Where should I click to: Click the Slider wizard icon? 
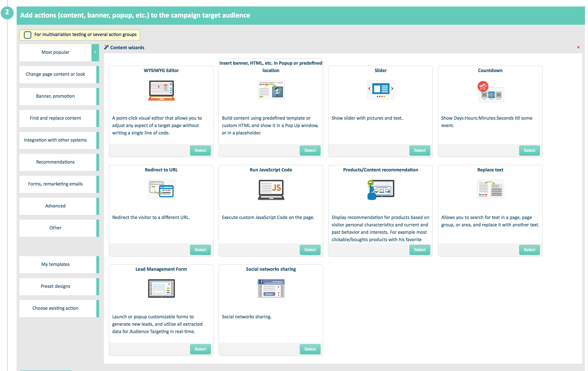(x=380, y=90)
